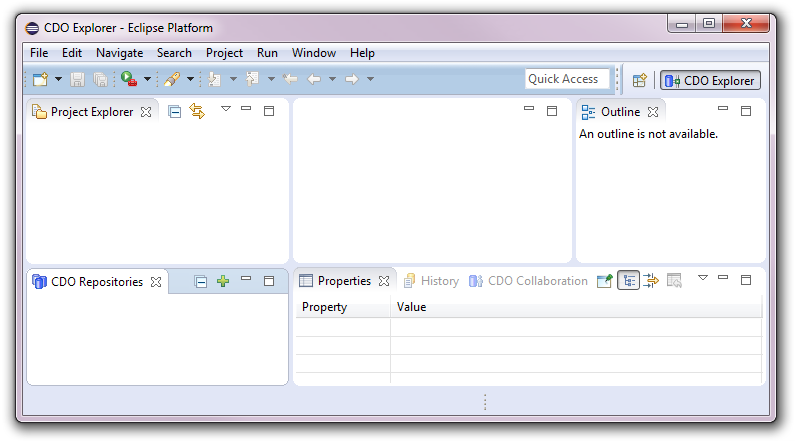
Task: Open Properties panel View Menu triangle
Action: pyautogui.click(x=702, y=278)
